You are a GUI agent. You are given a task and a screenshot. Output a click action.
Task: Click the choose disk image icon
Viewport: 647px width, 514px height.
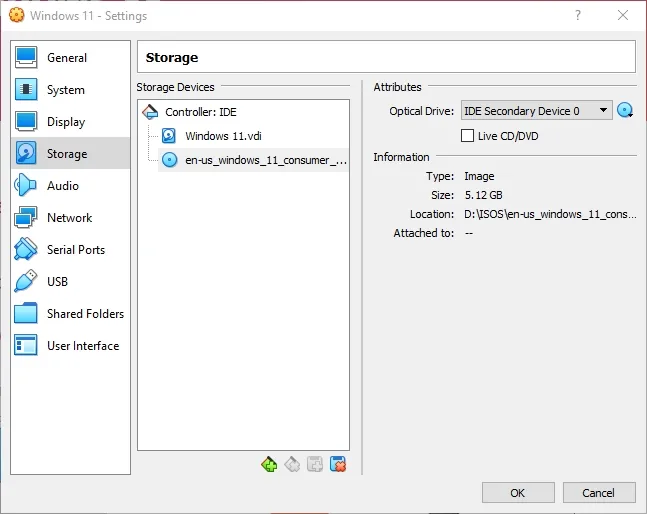pyautogui.click(x=625, y=110)
